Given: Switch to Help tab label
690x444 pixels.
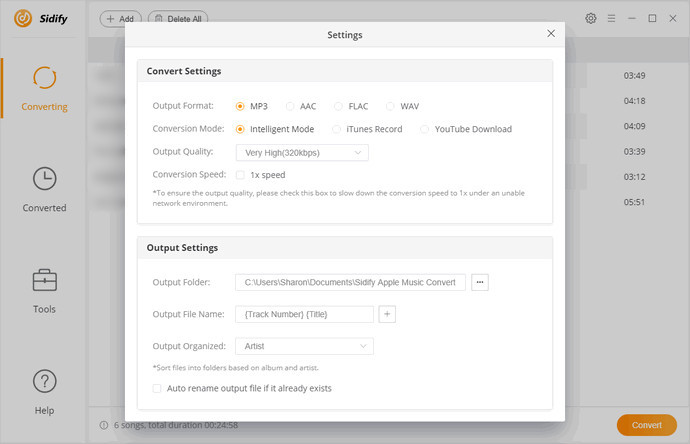Looking at the screenshot, I should (44, 410).
